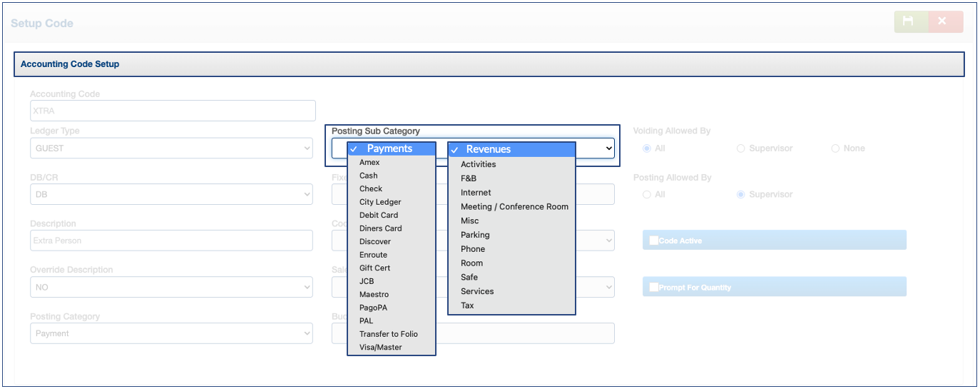Select None for Voiding Allowed By
Screen dimensions: 980x389
click(x=835, y=148)
